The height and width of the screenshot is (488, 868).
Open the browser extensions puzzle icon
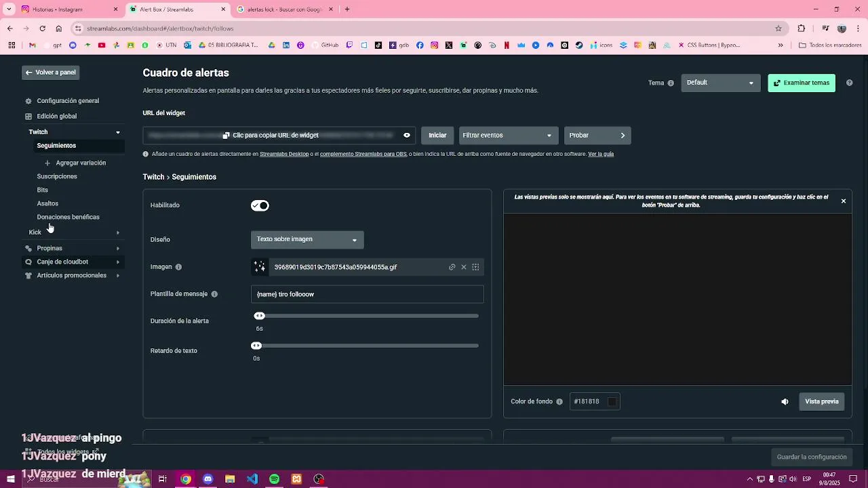tap(802, 28)
